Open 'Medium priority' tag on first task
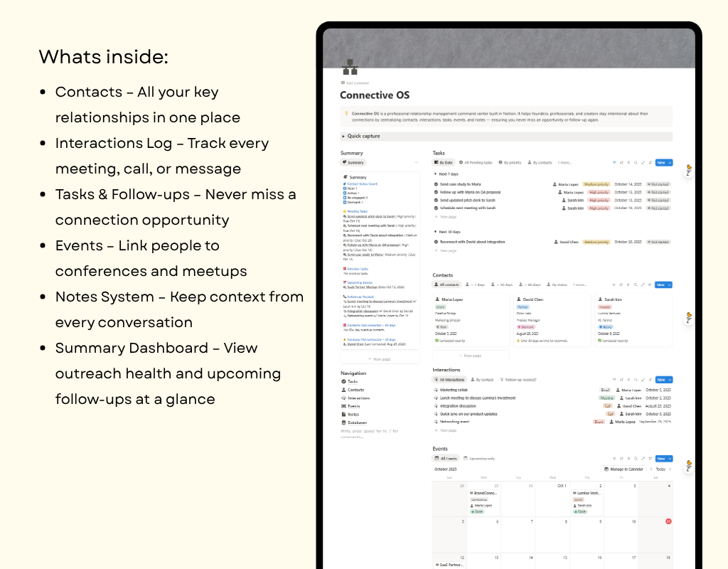728x569 pixels. [x=596, y=184]
